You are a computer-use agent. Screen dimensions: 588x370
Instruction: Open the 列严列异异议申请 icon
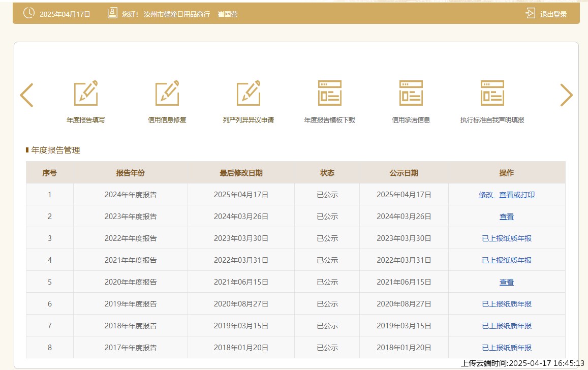(248, 93)
